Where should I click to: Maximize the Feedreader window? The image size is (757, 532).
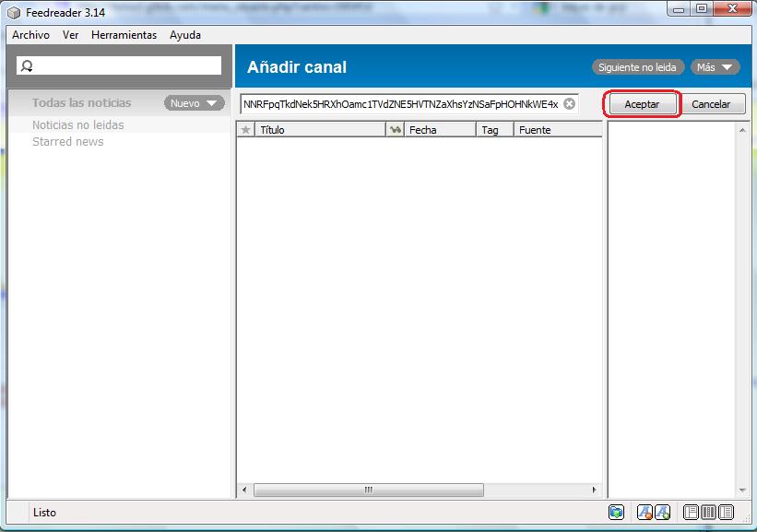point(702,8)
